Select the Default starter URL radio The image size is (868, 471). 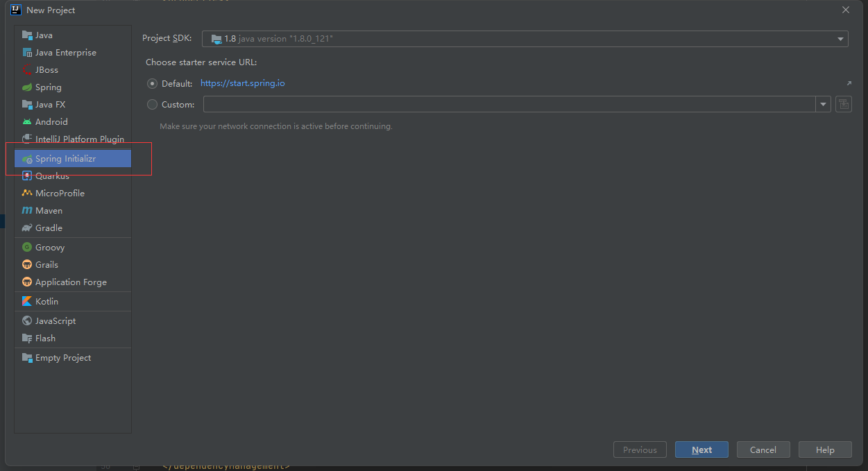(x=153, y=83)
